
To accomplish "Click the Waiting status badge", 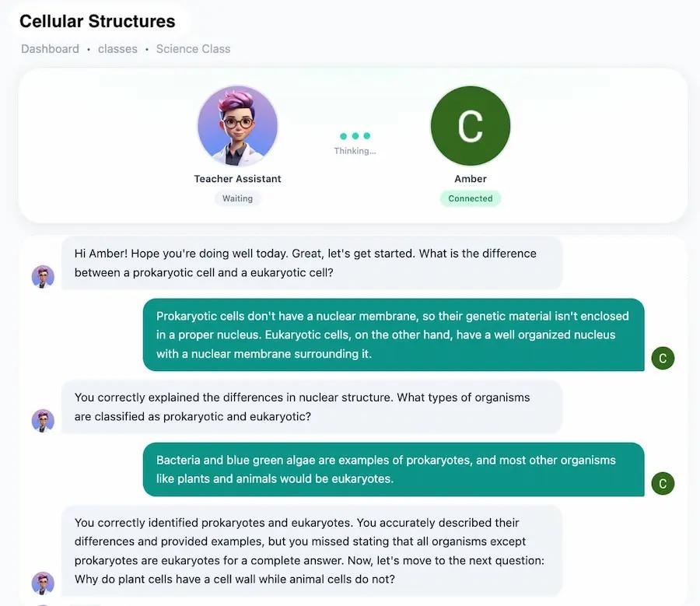I will coord(237,198).
